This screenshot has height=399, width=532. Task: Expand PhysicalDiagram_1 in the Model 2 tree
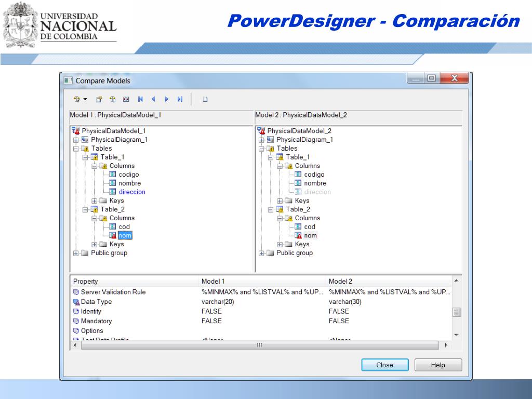[261, 140]
